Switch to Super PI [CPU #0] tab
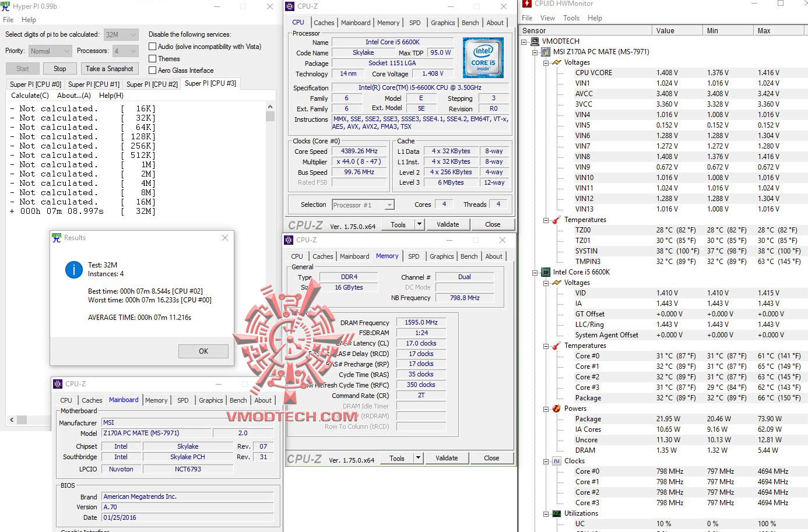 [x=35, y=84]
